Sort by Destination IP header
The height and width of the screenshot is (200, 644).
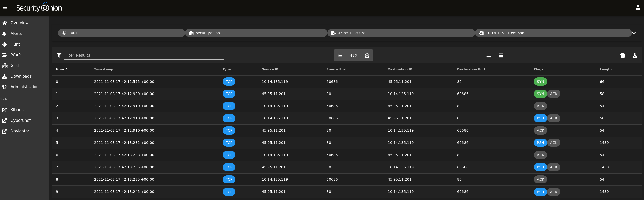coord(400,69)
